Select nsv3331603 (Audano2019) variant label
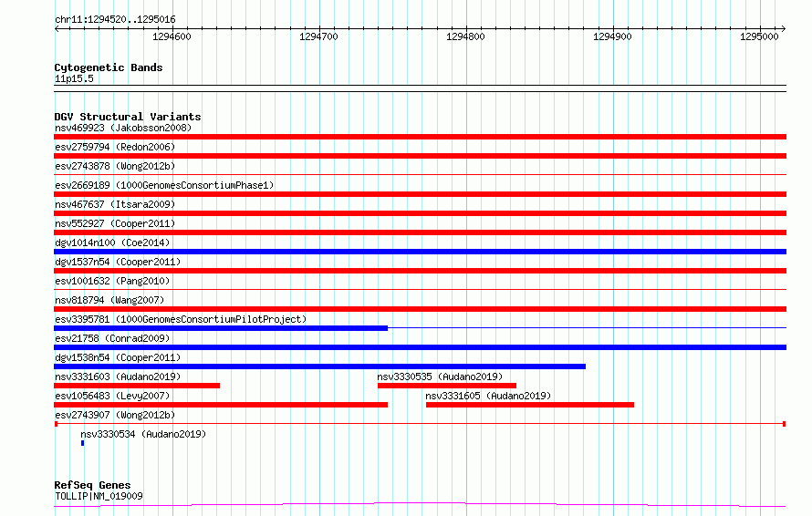 (118, 377)
